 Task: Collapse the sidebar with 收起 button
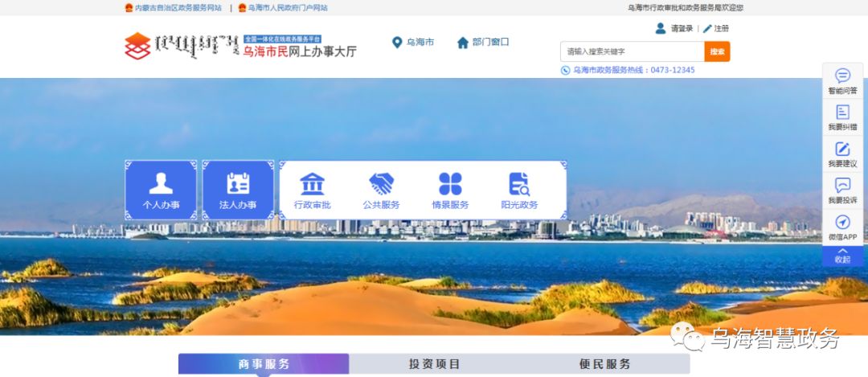842,256
